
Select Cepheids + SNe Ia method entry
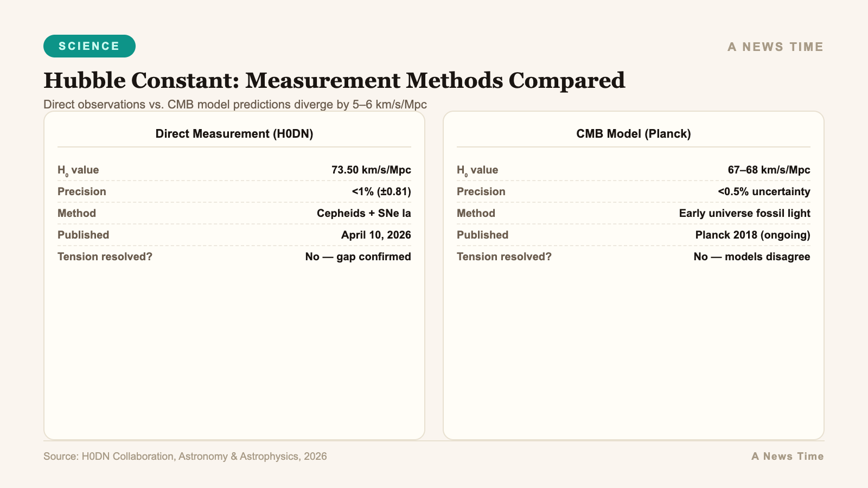[x=364, y=213]
